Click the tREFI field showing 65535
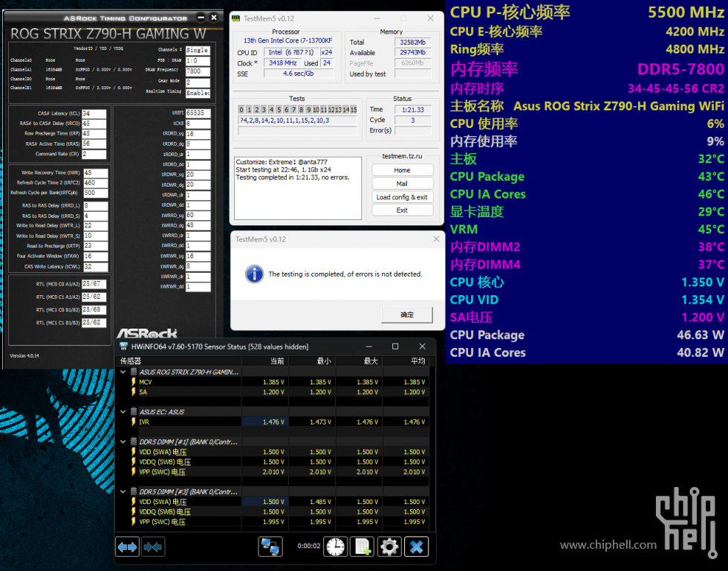The width and height of the screenshot is (728, 571). 198,113
